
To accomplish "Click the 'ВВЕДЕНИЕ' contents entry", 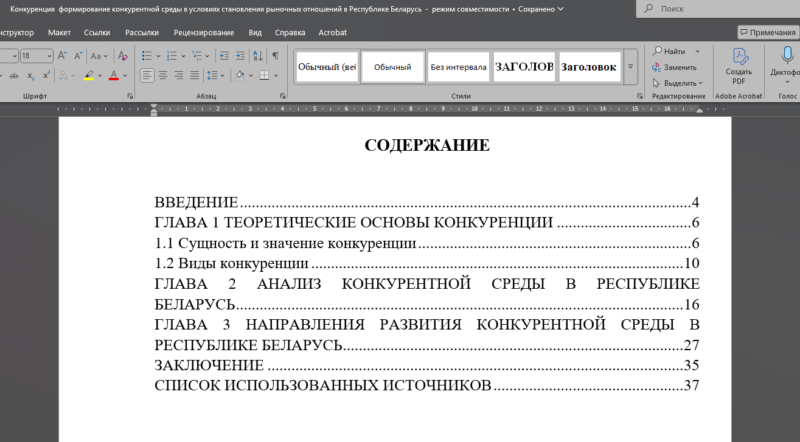I will point(196,202).
